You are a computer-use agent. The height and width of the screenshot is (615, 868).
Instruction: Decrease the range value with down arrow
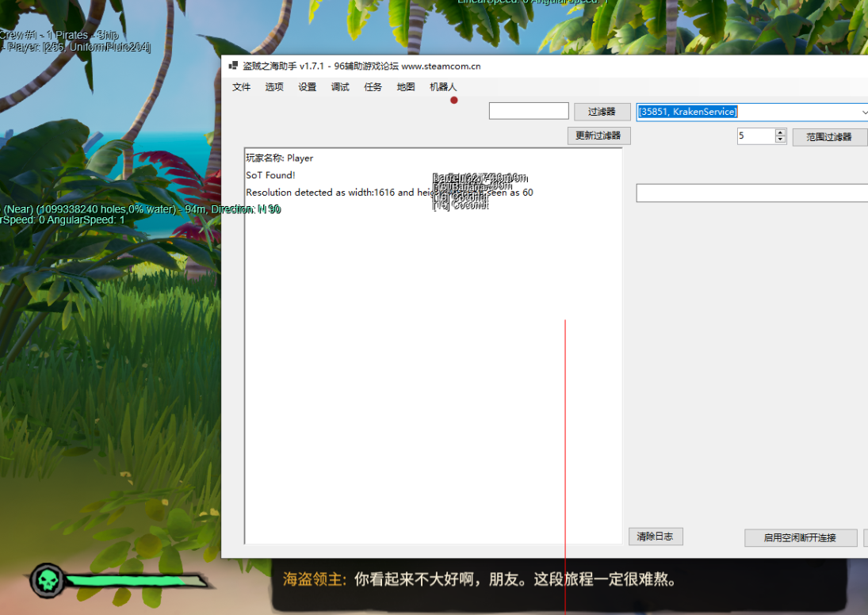point(781,139)
